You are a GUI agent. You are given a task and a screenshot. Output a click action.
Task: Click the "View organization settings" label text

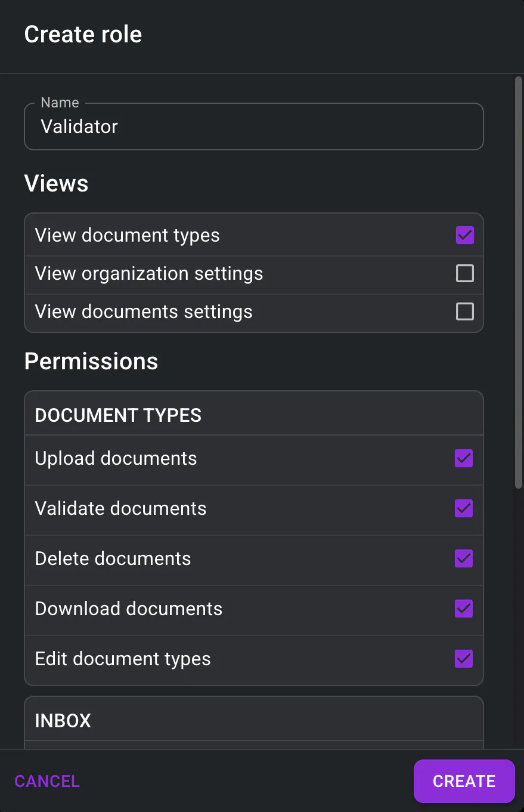(x=149, y=273)
